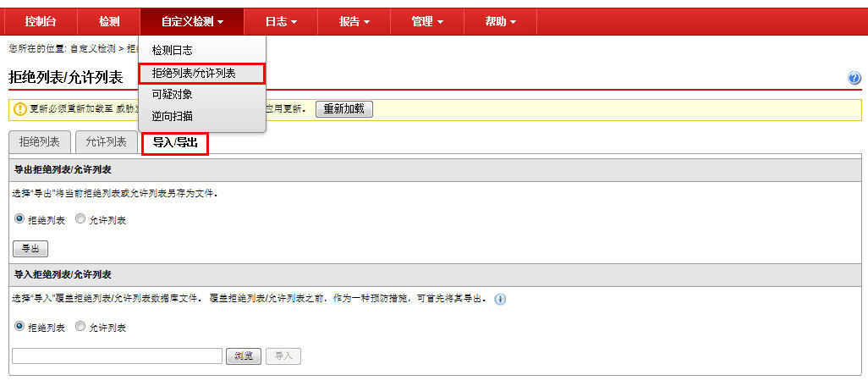Choose 逆向扫描 from the dropdown
868x386 pixels.
(172, 117)
